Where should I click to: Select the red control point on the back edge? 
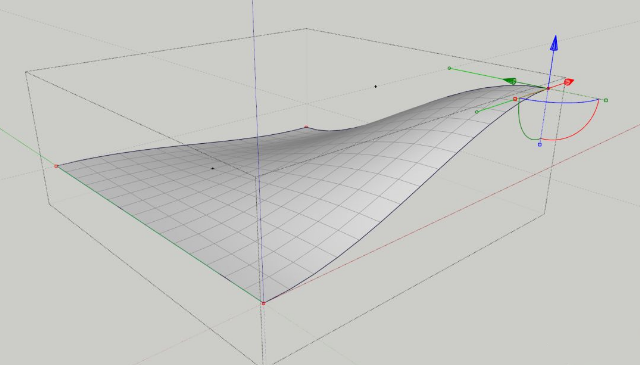(x=307, y=127)
